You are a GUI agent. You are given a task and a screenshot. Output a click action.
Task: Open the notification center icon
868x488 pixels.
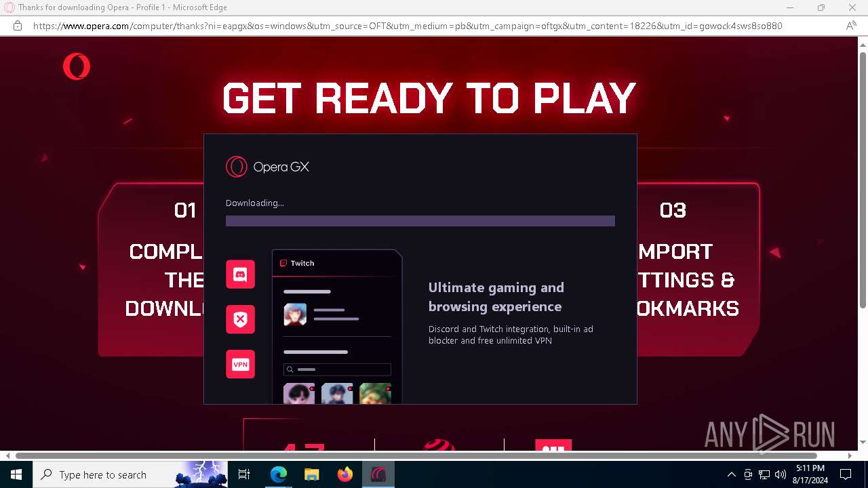(x=846, y=474)
